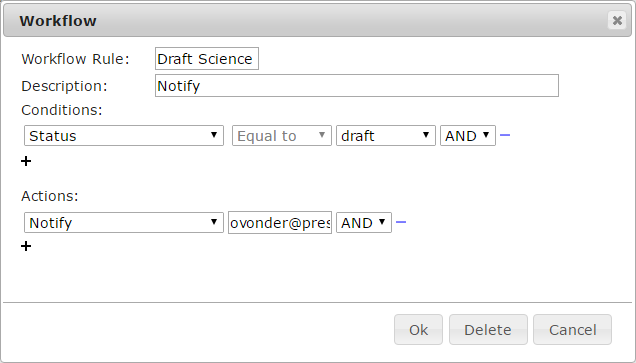
Task: Expand the draft value dropdown
Action: click(385, 135)
